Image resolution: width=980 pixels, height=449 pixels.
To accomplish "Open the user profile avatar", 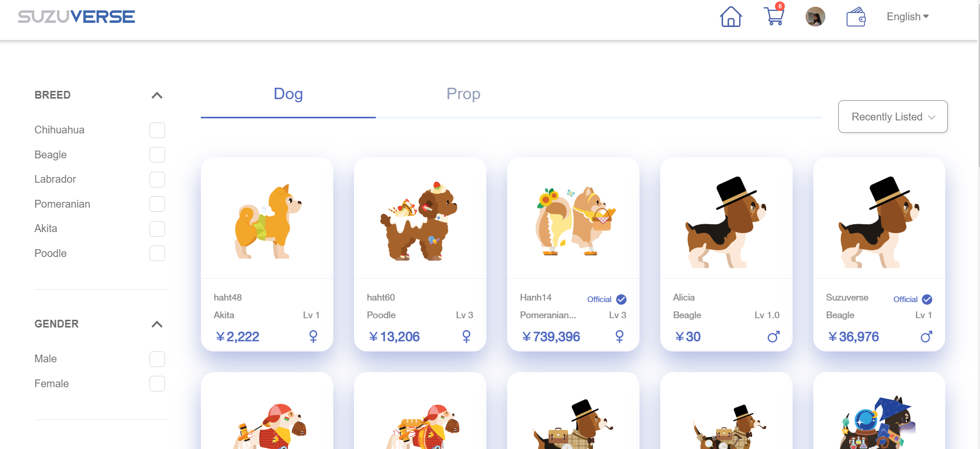I will point(815,17).
